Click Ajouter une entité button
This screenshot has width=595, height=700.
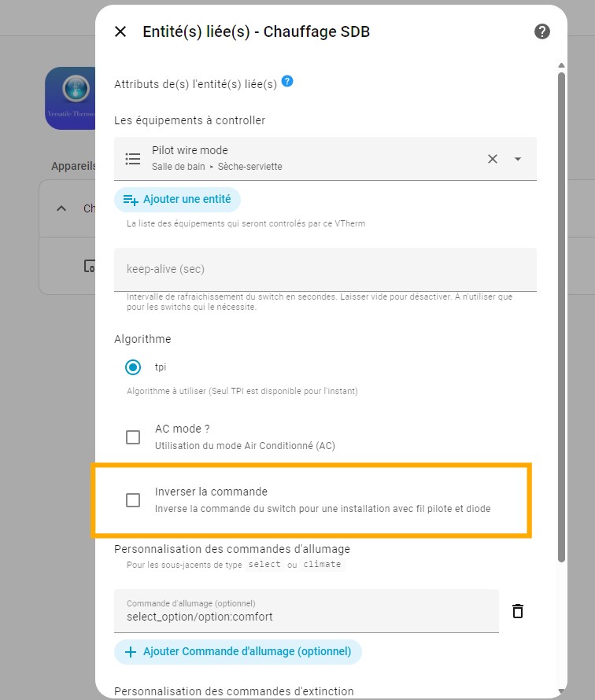177,200
